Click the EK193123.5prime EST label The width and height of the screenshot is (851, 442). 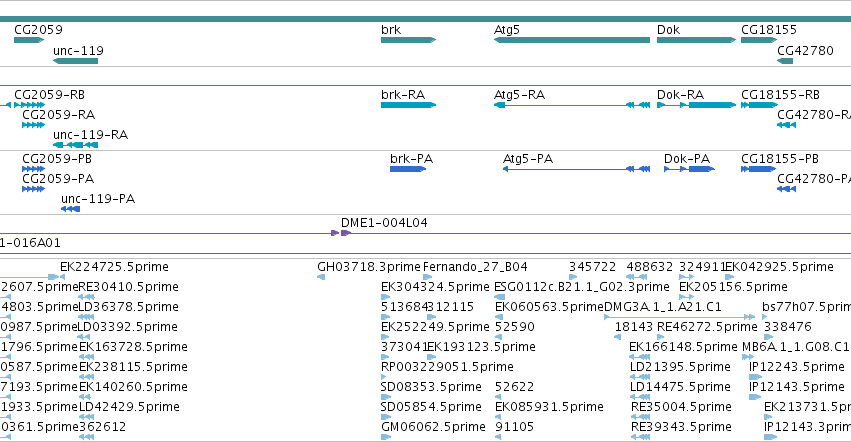pos(481,347)
